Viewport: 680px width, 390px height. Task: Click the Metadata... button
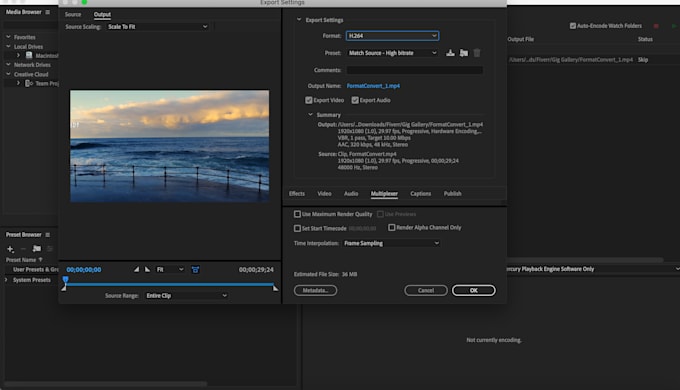315,290
